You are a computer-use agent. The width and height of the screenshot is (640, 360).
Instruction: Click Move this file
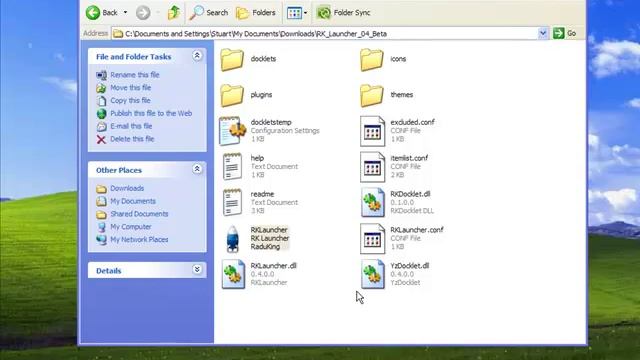pyautogui.click(x=131, y=87)
